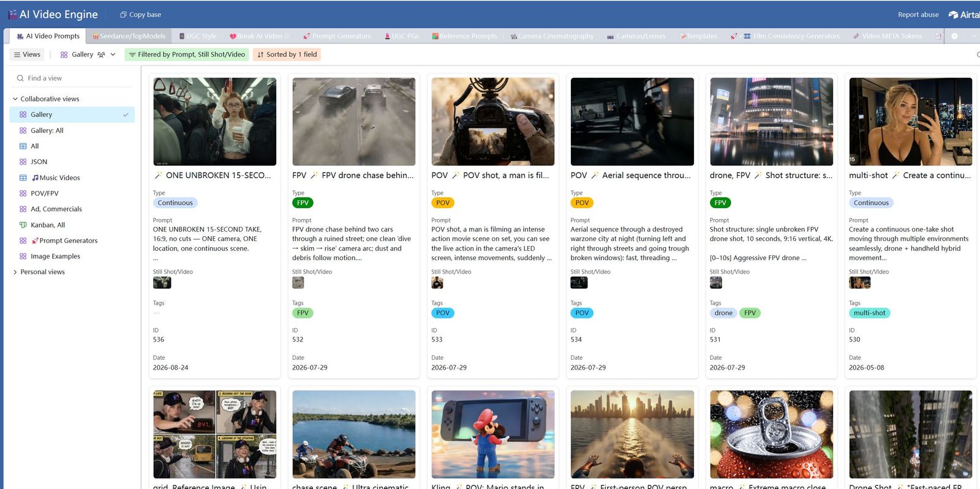Open the soda can macro thumbnail card
The height and width of the screenshot is (489, 980).
click(771, 435)
